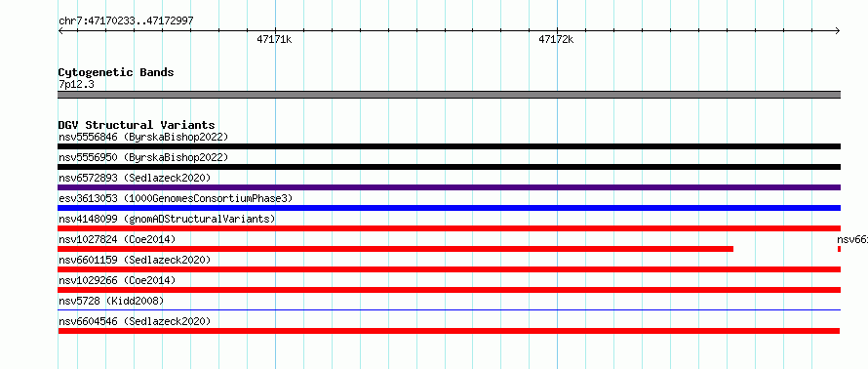Click the nsv1027824 (Coe2014) label

[117, 239]
